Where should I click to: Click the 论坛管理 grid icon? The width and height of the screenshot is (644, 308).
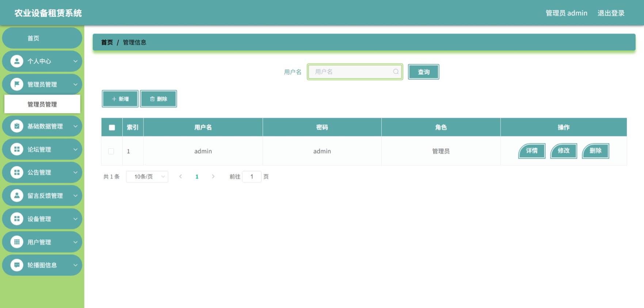coord(16,149)
